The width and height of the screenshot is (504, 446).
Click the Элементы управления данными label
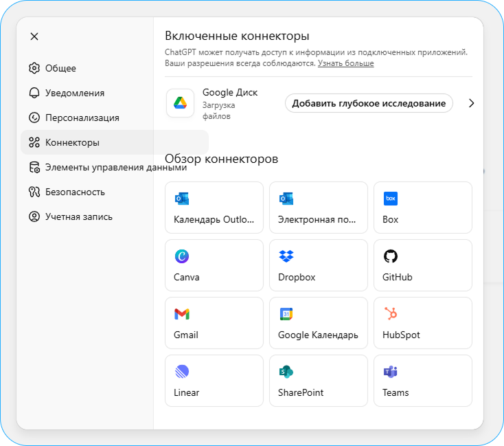[x=116, y=167]
